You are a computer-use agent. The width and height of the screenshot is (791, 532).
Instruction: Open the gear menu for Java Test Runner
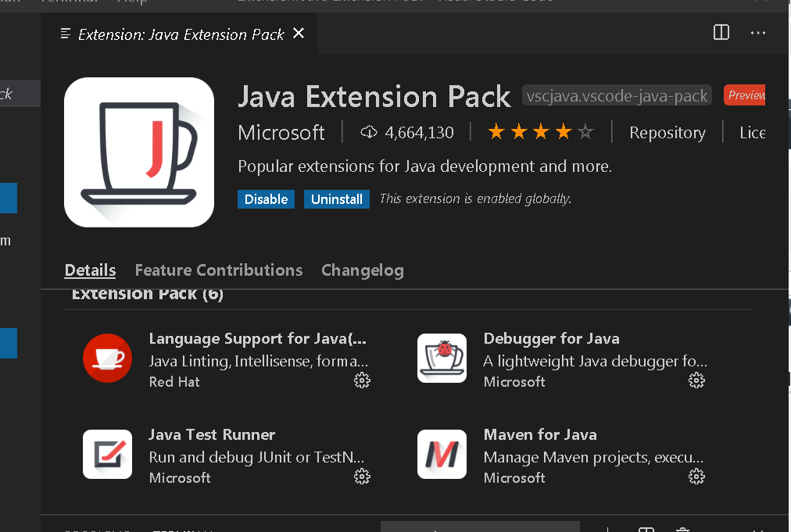pos(362,477)
